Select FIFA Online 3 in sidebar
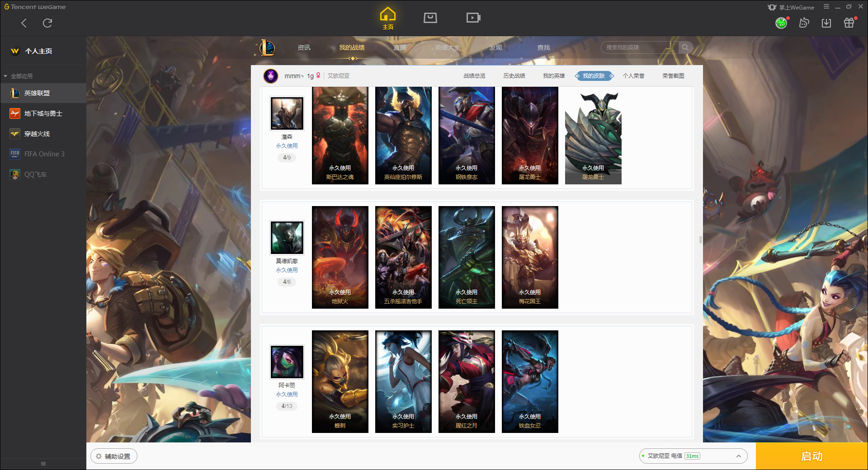 (x=43, y=154)
